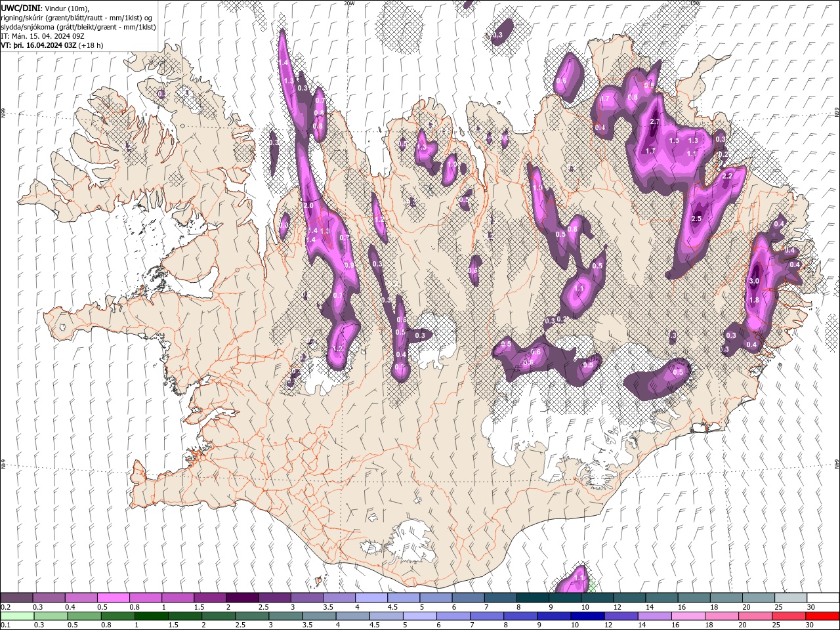Select the snow legend swatch between 0.5 and 0.8
840x630 pixels.
click(x=113, y=598)
